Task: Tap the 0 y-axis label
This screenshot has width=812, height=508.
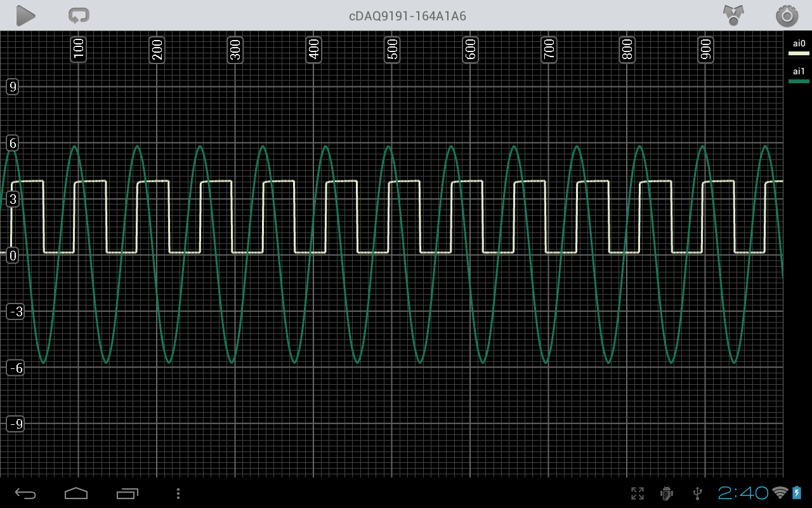Action: click(12, 255)
